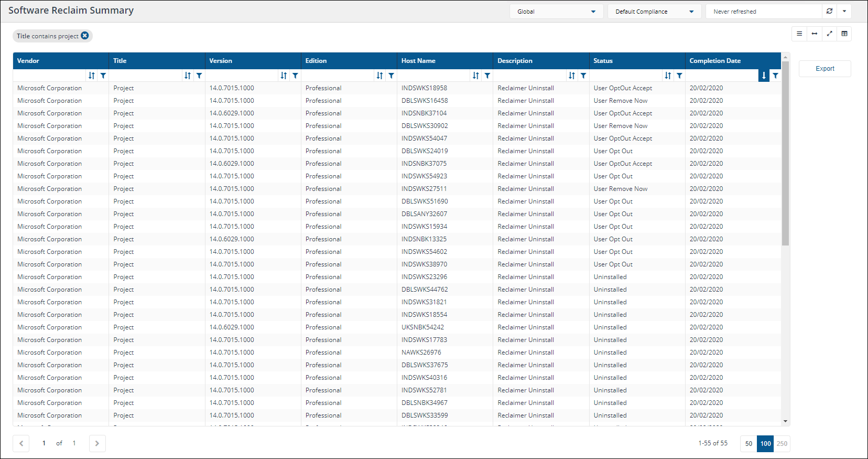Expand the refresh options dropdown arrow
The image size is (868, 459).
[x=844, y=11]
